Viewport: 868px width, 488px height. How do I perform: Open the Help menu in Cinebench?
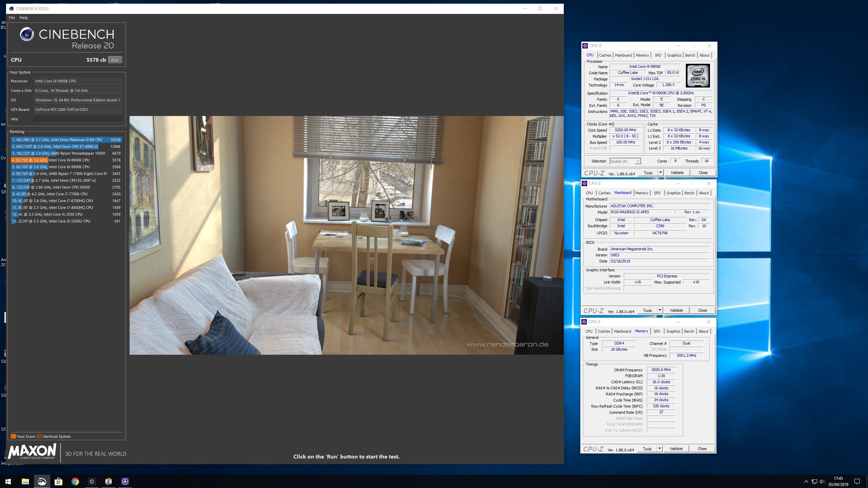pos(24,18)
